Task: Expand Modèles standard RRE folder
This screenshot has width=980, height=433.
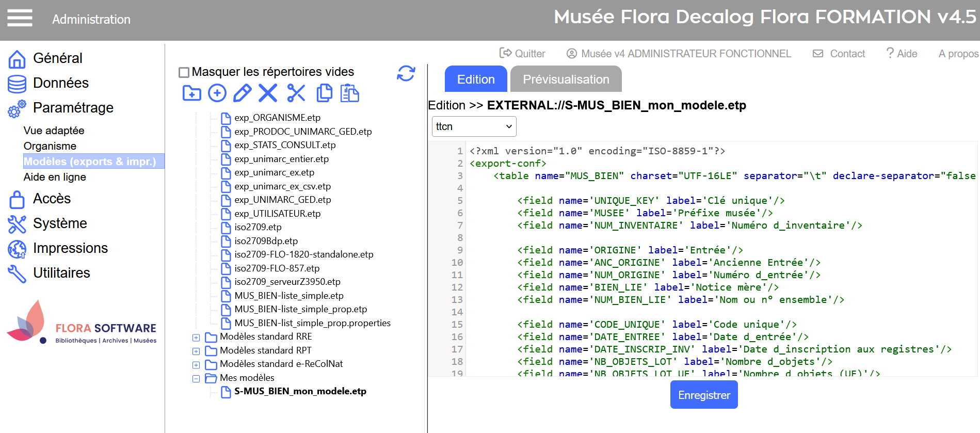Action: coord(196,338)
